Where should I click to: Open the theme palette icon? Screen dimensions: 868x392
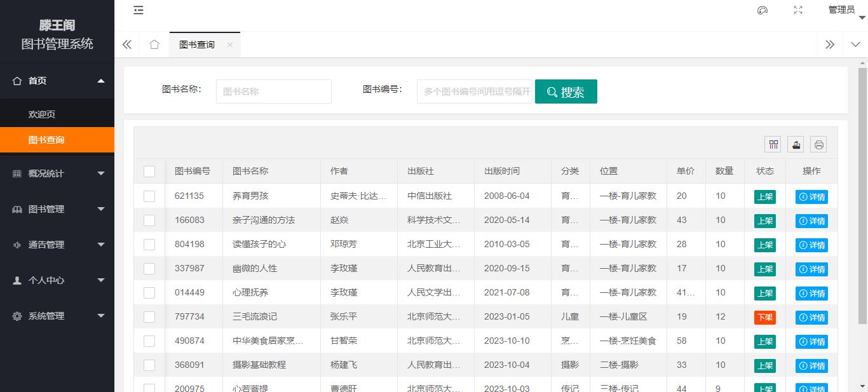[763, 10]
